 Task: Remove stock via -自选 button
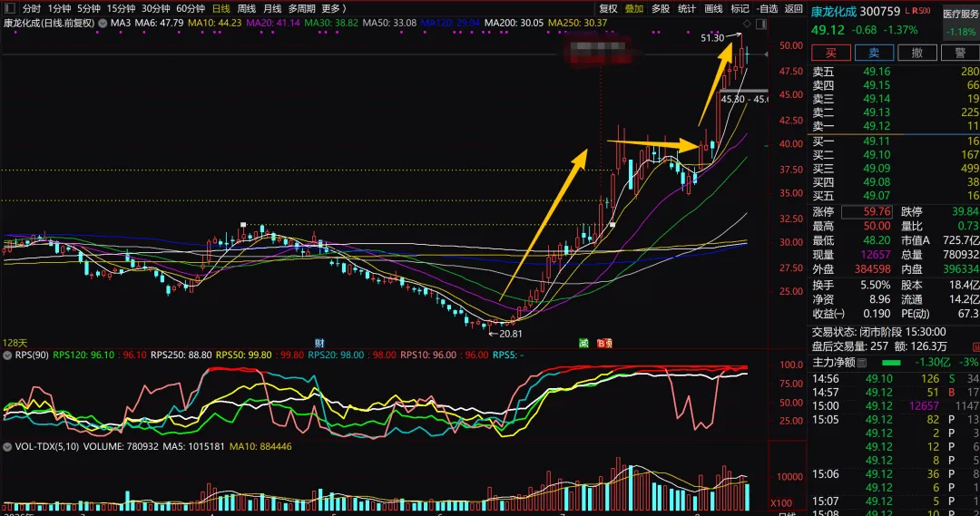tap(767, 9)
